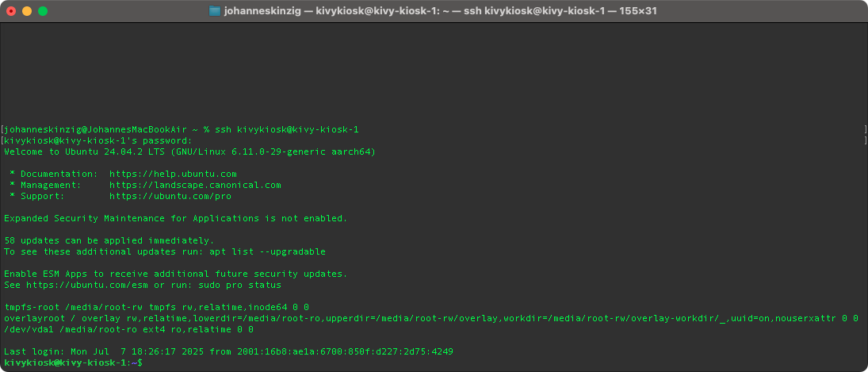
Task: Open the https://help.ubuntu.com documentation link
Action: click(174, 174)
